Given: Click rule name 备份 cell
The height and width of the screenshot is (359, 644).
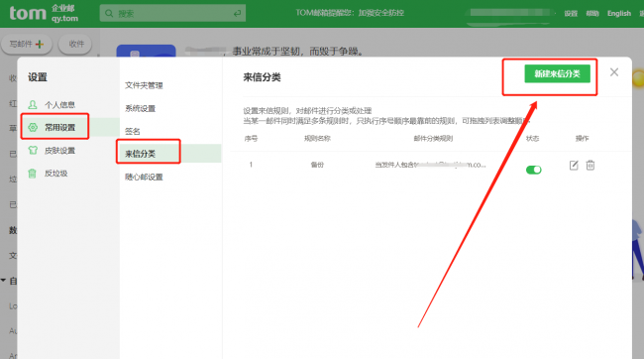Looking at the screenshot, I should 317,165.
